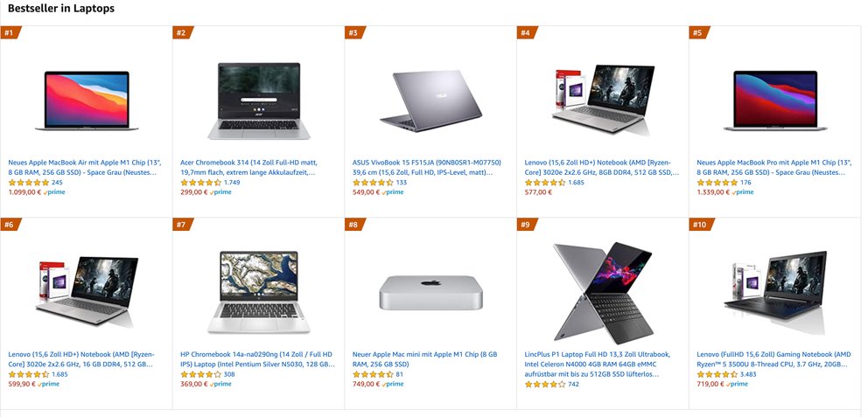
Task: Click the 549,00 € ASUS VivoBook price
Action: tap(366, 192)
